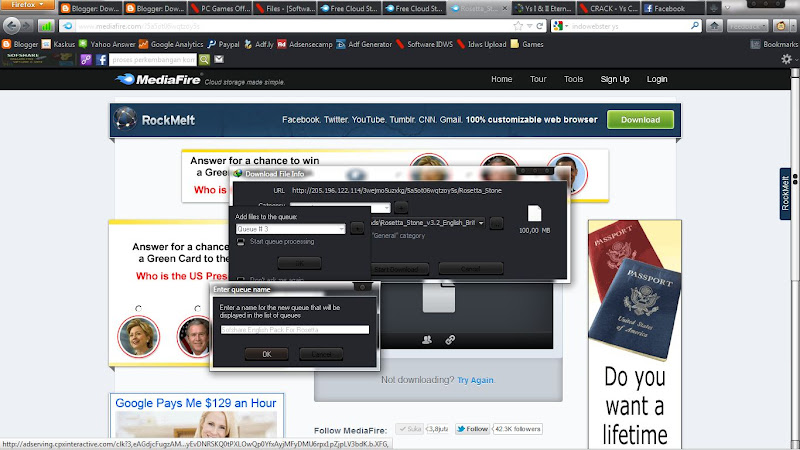Bookmark this page with star icon
Screen dimensions: 800x450
click(518, 26)
